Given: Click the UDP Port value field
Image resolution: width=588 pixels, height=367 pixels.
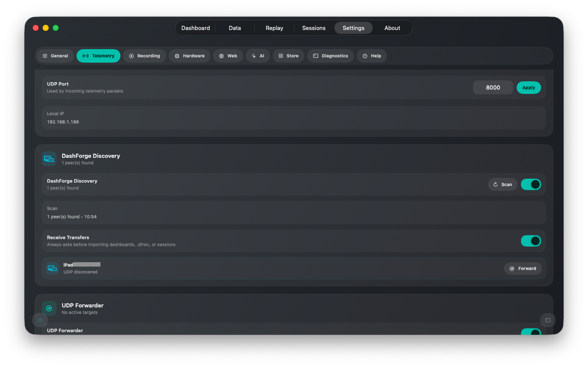Looking at the screenshot, I should coord(493,87).
